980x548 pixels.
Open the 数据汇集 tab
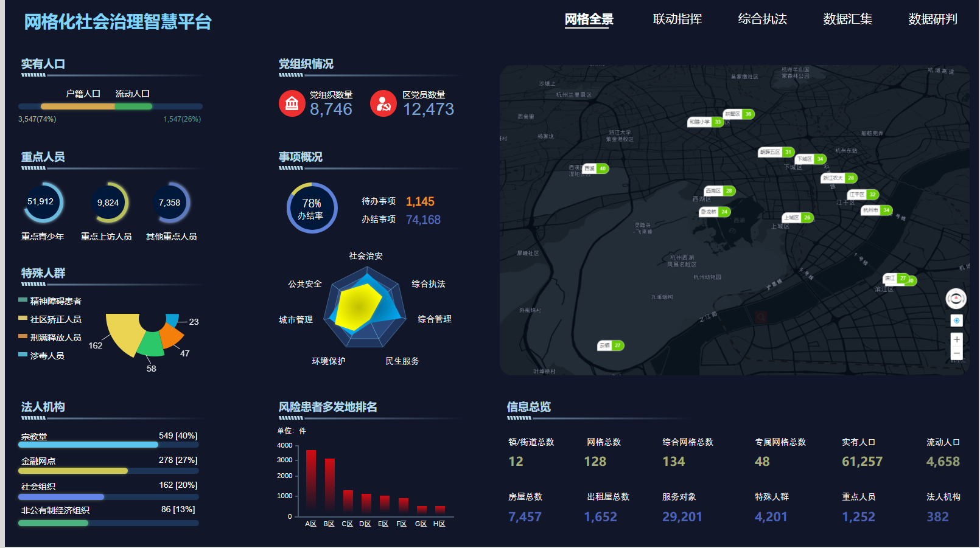coord(847,19)
